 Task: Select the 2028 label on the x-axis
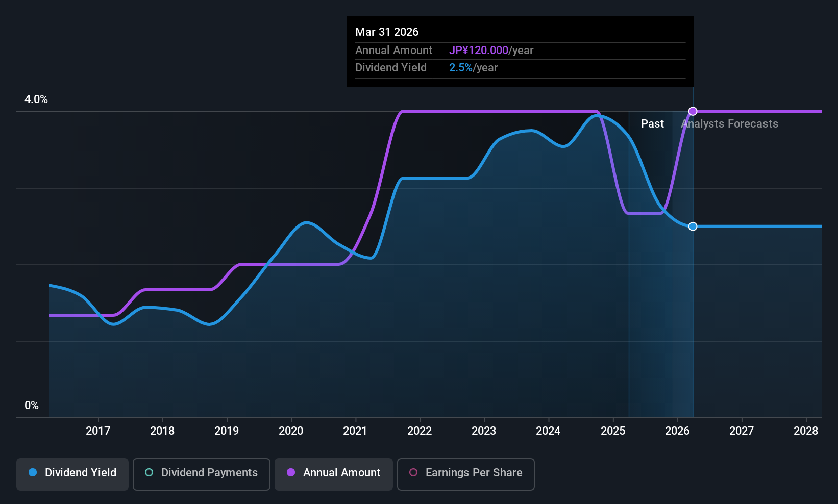point(806,431)
